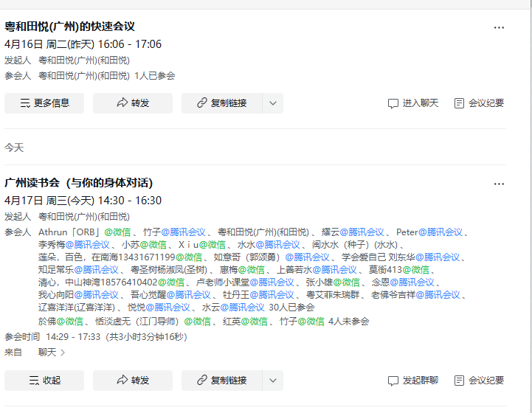Start group chat with 发起群聊
Viewport: 532px width, 413px height.
tap(413, 381)
